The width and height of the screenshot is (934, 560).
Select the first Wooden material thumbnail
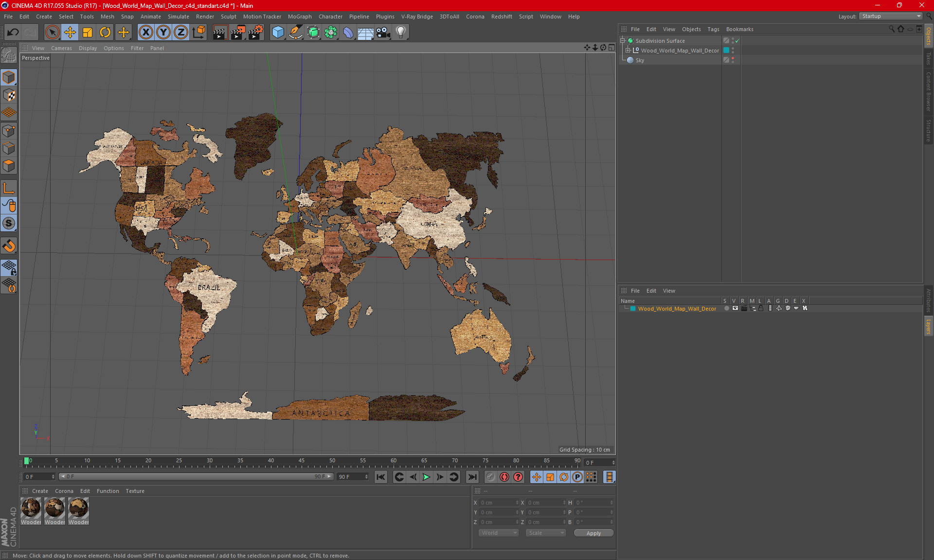pyautogui.click(x=31, y=511)
